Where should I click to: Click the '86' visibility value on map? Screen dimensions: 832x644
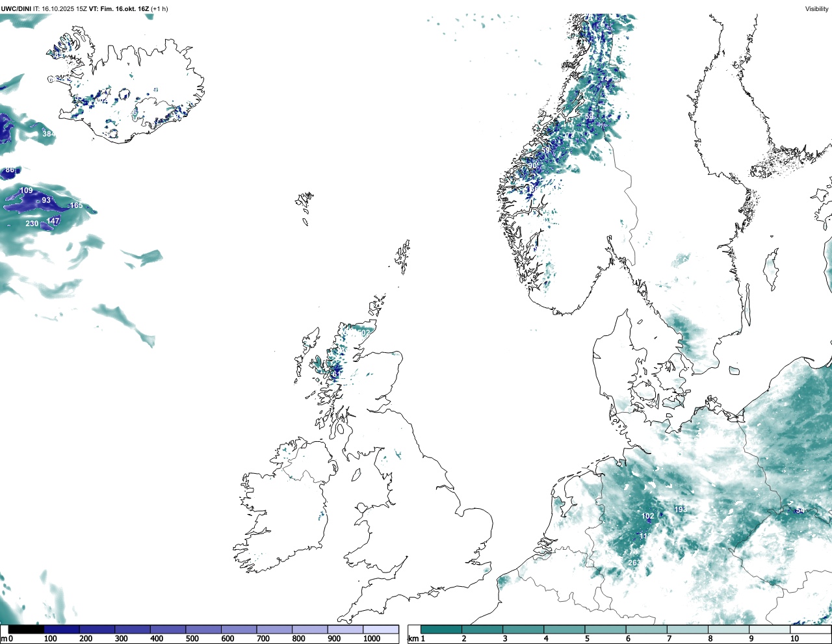tap(10, 170)
